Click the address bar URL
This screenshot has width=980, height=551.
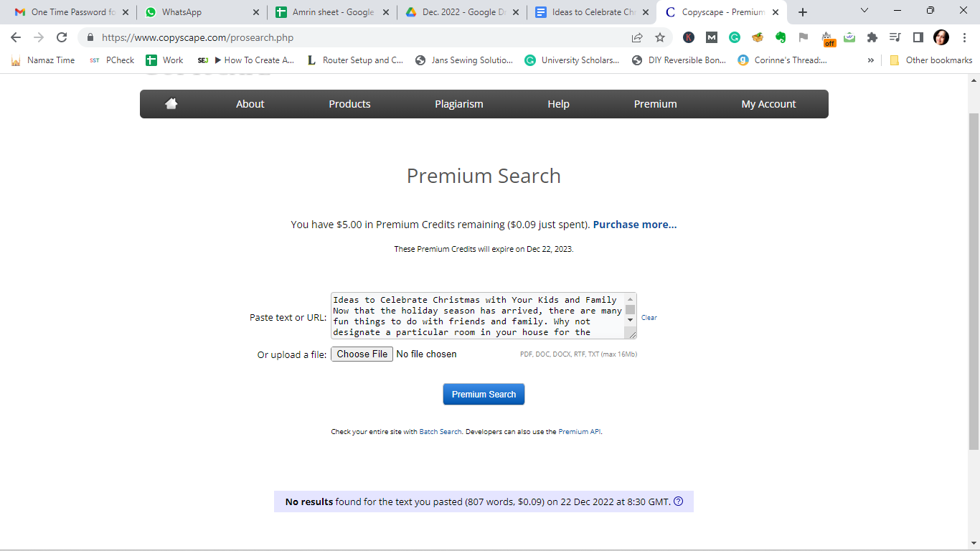[197, 37]
